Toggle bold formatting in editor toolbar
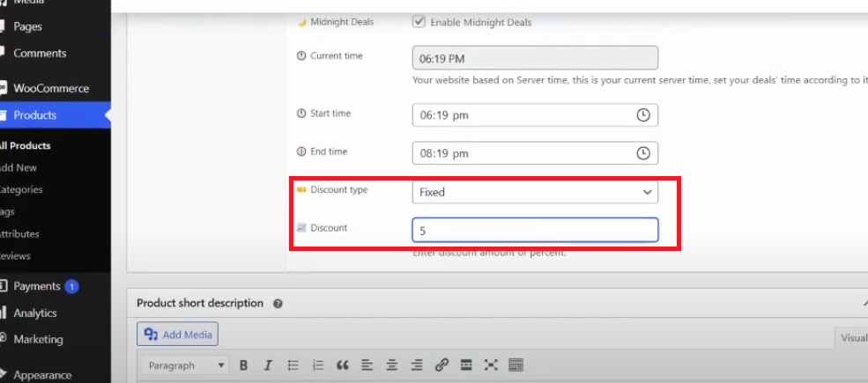This screenshot has width=868, height=383. click(x=243, y=365)
